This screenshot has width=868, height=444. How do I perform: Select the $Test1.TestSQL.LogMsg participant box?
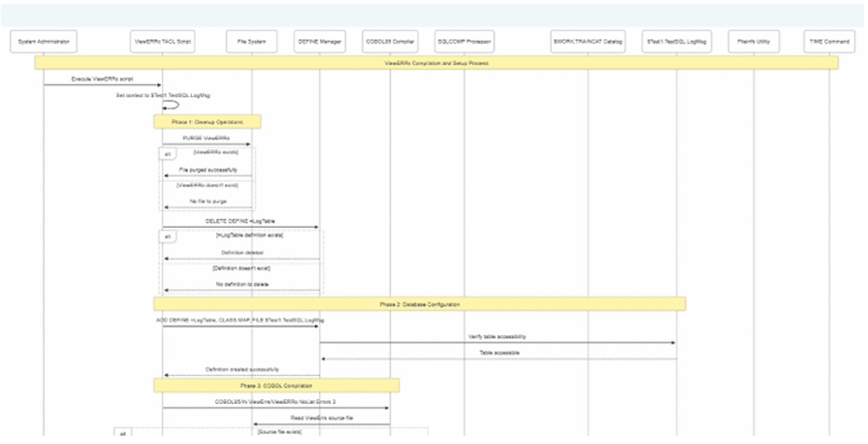pyautogui.click(x=676, y=42)
